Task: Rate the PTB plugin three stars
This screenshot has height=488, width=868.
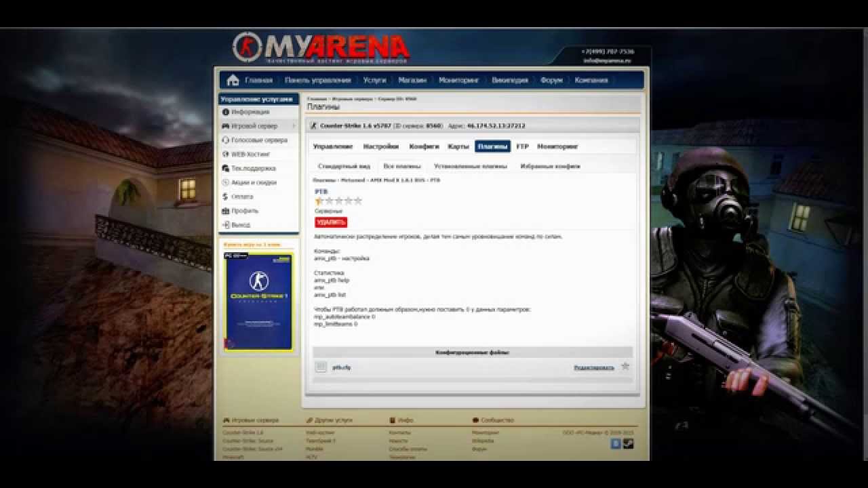Action: (x=339, y=201)
